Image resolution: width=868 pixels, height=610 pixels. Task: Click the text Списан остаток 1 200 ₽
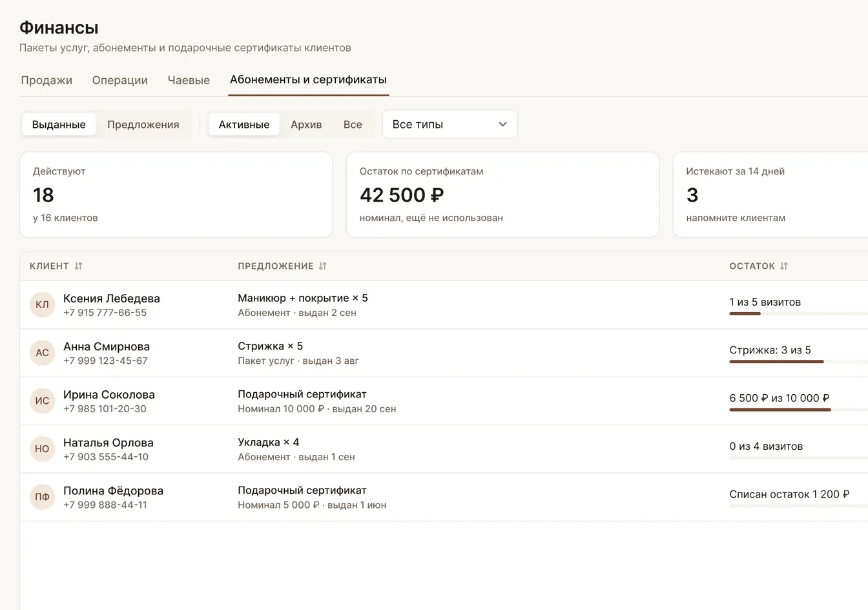[789, 494]
